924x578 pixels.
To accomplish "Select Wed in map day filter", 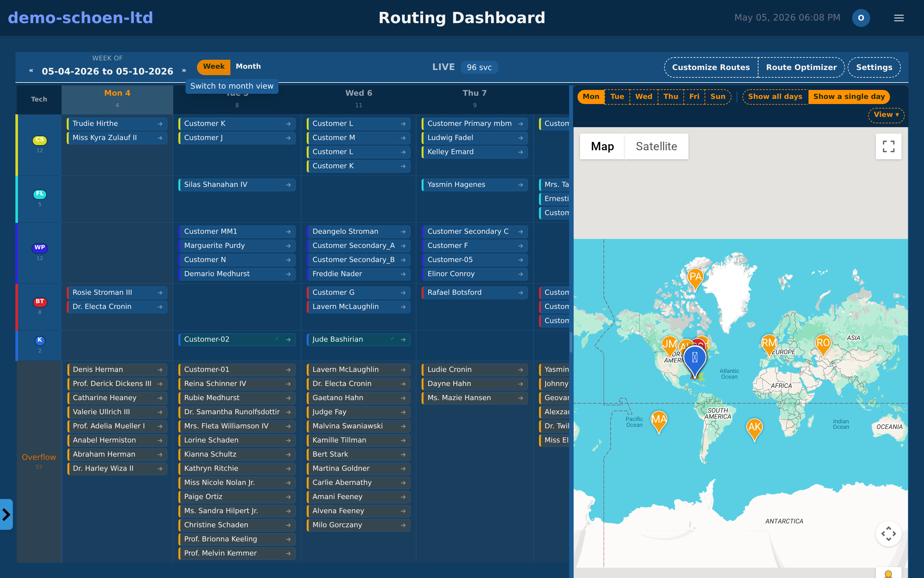I will click(644, 97).
